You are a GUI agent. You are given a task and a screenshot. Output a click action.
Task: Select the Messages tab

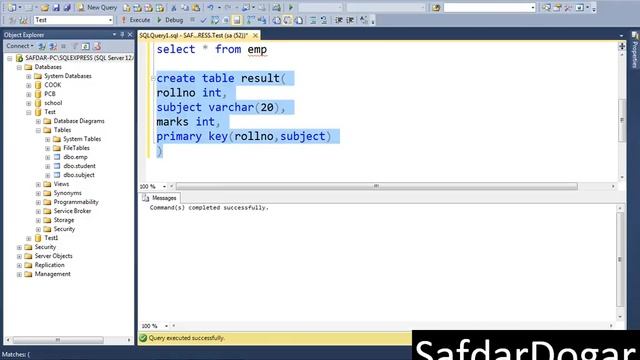160,198
